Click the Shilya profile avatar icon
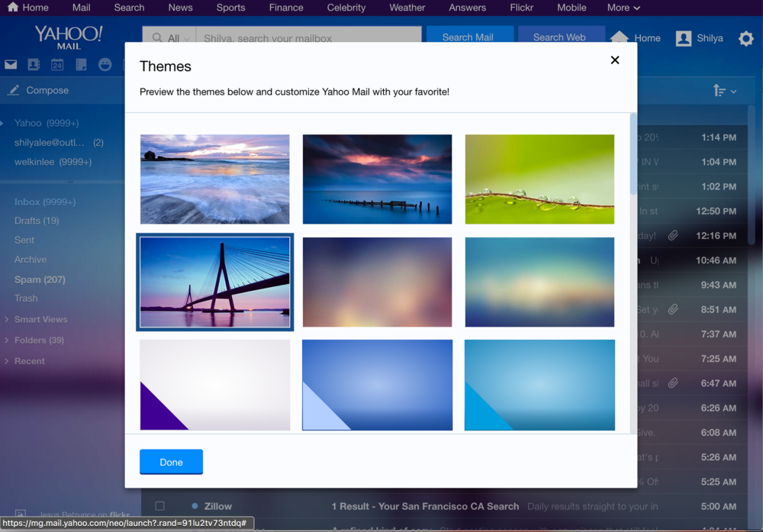 coord(684,38)
